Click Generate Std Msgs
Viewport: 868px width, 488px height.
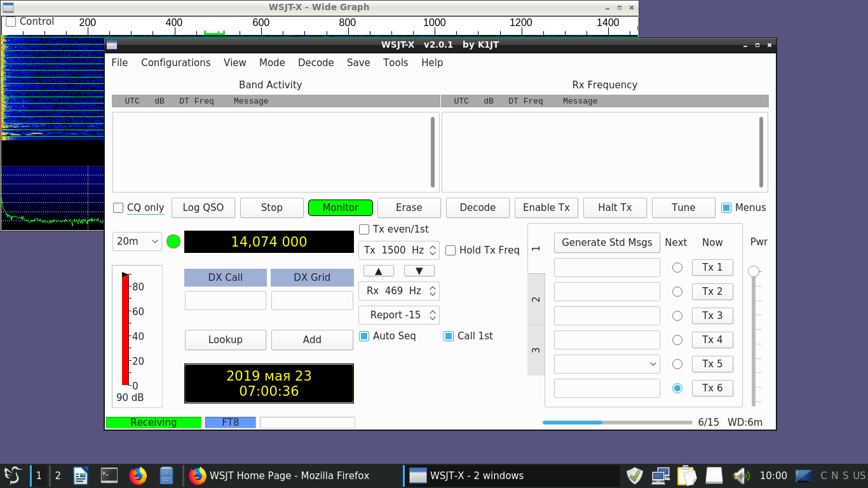click(607, 243)
